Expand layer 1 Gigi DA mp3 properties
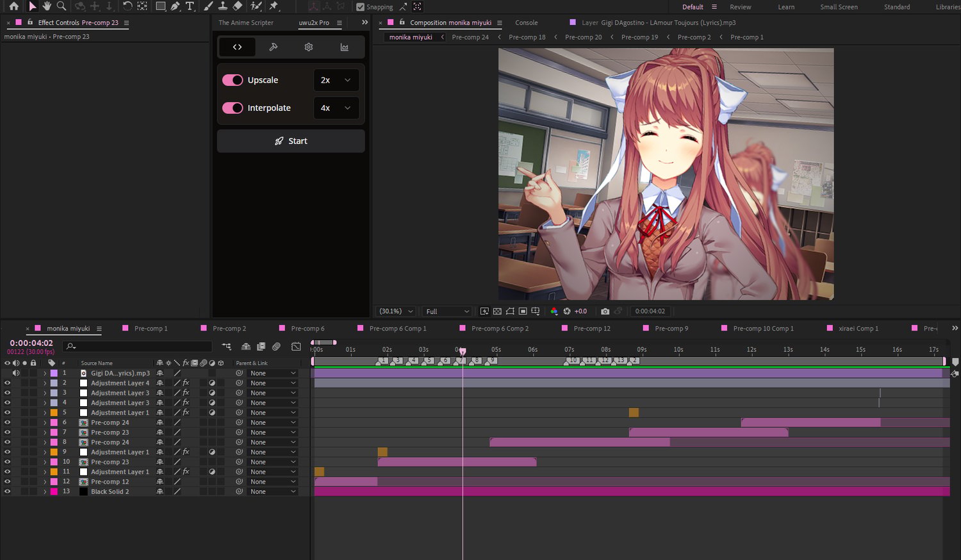 pos(45,373)
